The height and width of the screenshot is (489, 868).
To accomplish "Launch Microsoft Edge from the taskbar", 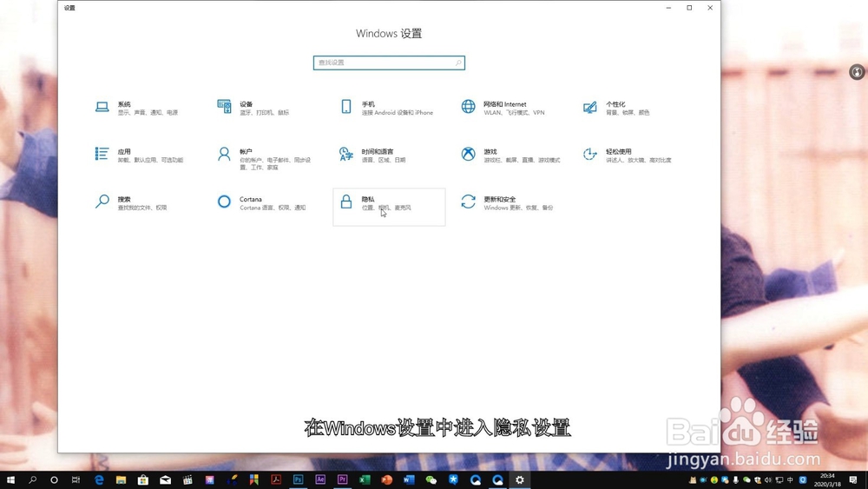I will (x=99, y=479).
